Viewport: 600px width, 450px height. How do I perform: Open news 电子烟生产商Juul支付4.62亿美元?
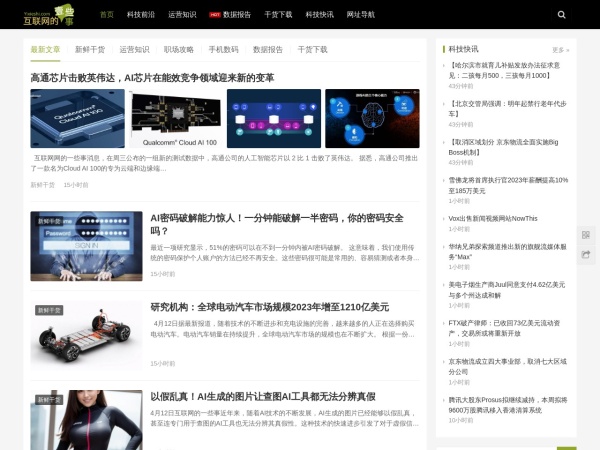click(507, 290)
